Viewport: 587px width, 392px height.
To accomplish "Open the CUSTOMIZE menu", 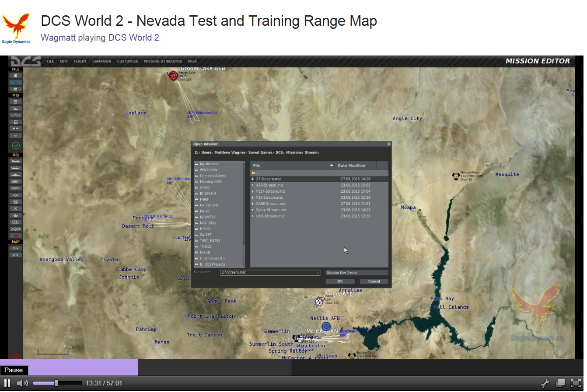I will (x=127, y=61).
